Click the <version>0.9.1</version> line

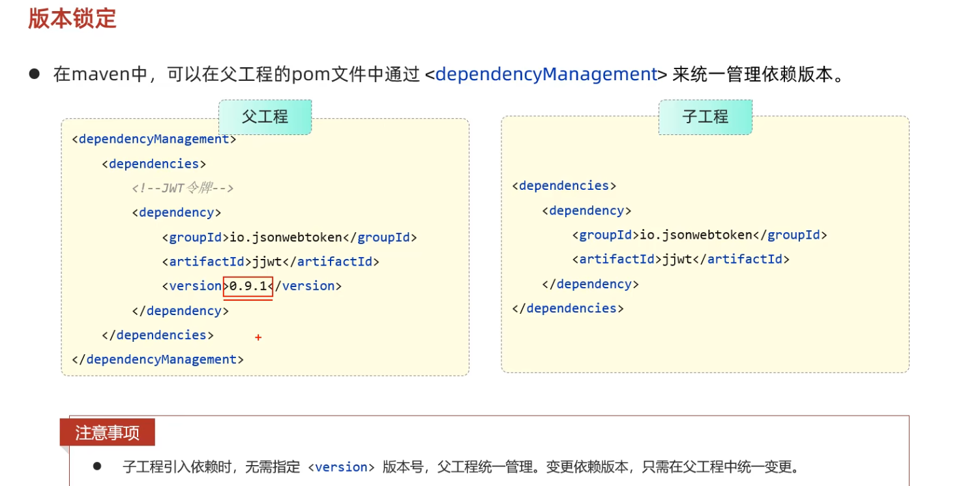[252, 286]
